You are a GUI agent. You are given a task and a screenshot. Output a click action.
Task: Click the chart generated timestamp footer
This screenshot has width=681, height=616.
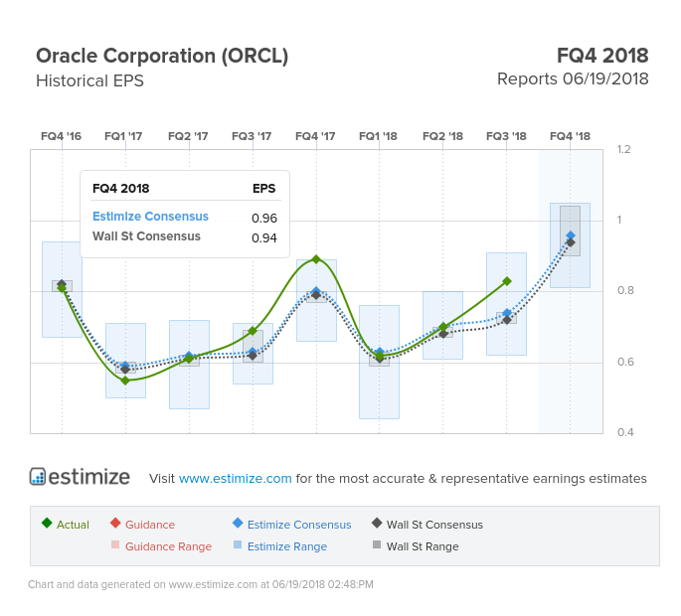pyautogui.click(x=201, y=585)
